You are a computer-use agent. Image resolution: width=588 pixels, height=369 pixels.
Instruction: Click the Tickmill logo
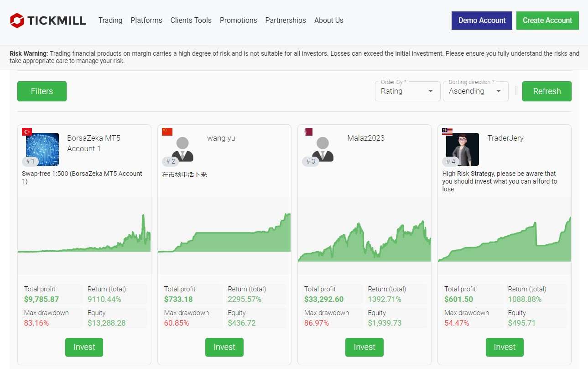pyautogui.click(x=48, y=20)
